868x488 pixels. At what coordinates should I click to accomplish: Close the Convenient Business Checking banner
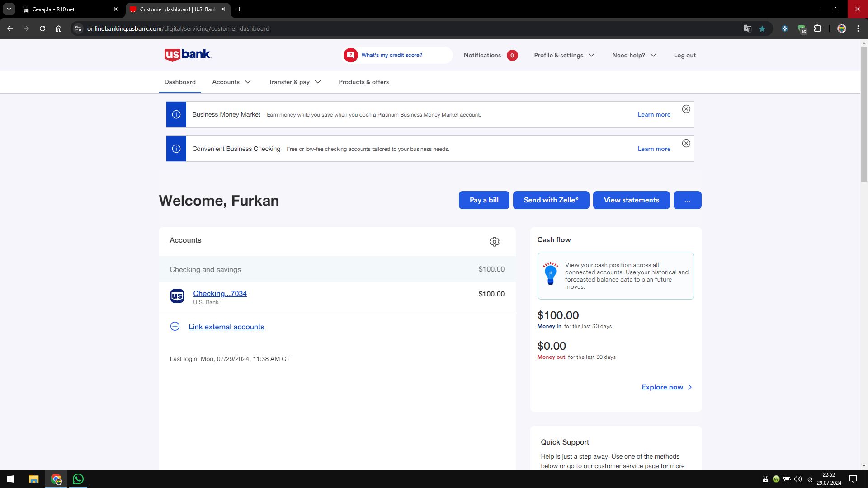click(x=686, y=143)
